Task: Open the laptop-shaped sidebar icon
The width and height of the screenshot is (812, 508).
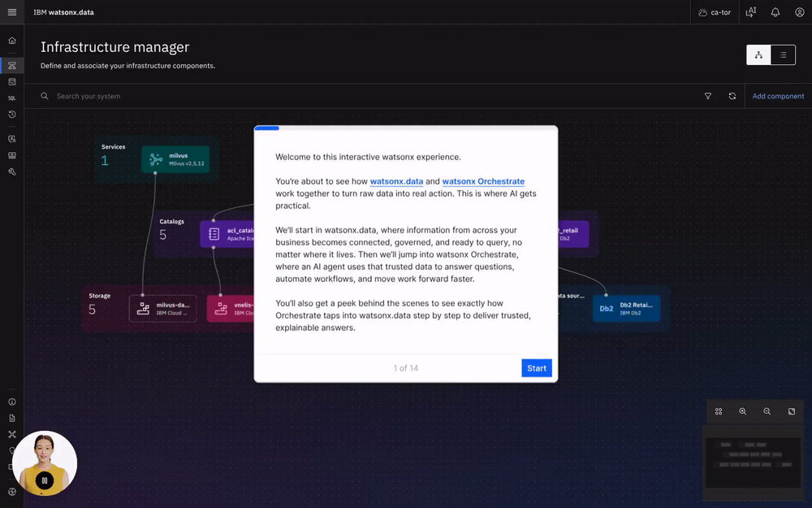Action: click(x=12, y=155)
